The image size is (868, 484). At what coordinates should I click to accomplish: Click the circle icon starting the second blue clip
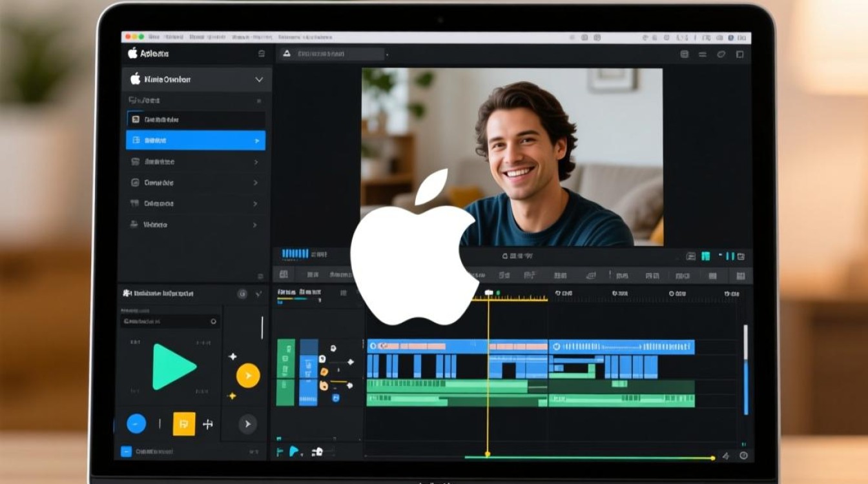click(x=555, y=347)
